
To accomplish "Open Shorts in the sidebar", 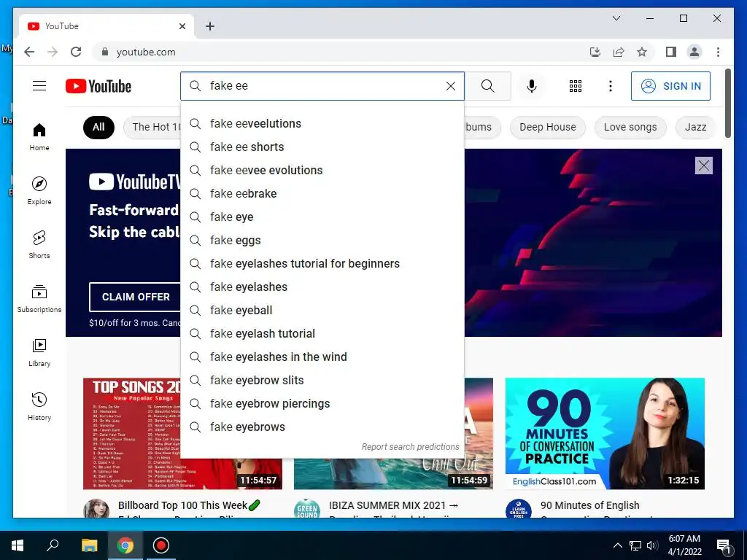I will coord(39,245).
